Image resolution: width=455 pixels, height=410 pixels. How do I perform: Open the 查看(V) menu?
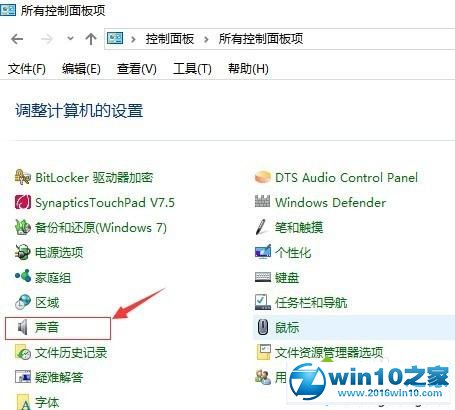pyautogui.click(x=137, y=69)
